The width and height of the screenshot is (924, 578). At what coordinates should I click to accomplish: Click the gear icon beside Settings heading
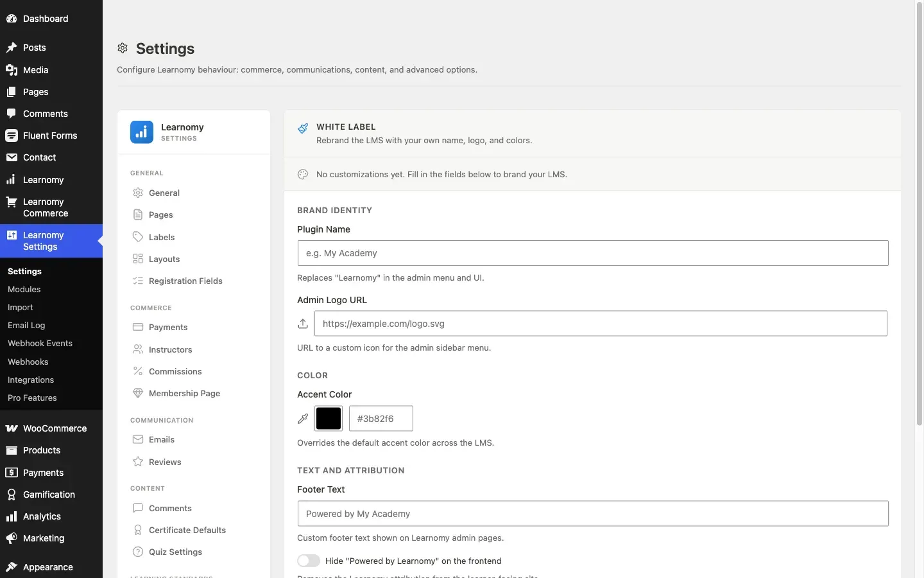click(123, 48)
